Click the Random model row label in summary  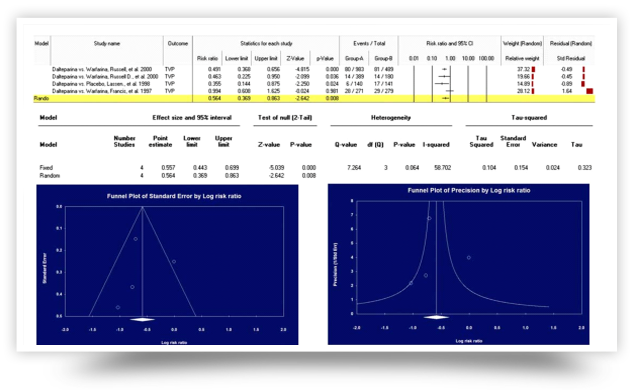(x=49, y=175)
